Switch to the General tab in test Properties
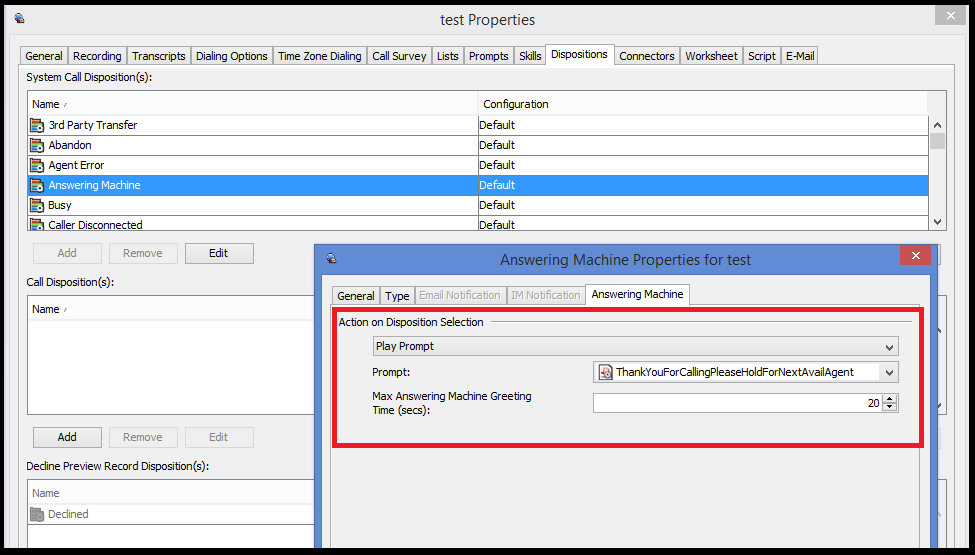975x555 pixels. point(44,56)
